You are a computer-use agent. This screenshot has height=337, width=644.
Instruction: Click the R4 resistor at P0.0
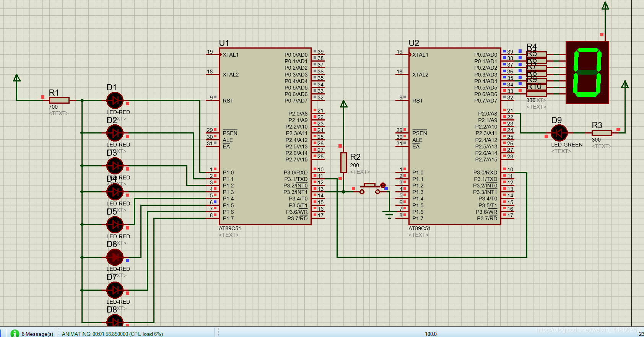click(x=537, y=54)
